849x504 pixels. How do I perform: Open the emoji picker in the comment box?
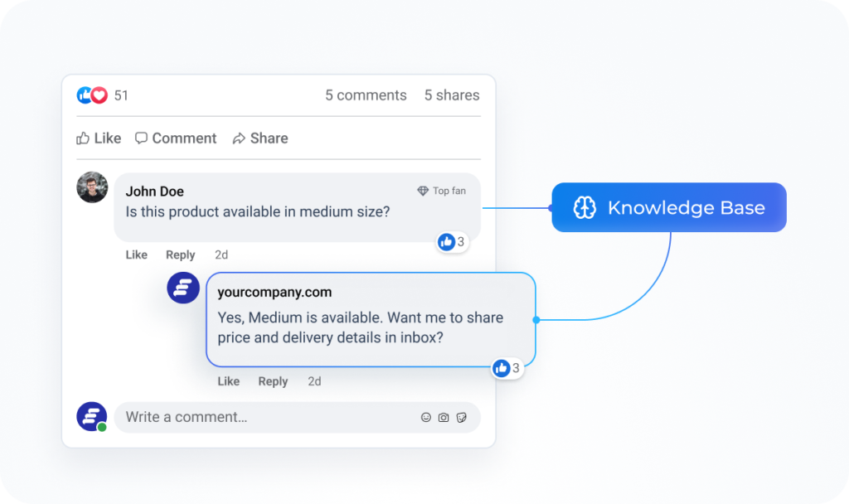point(426,418)
